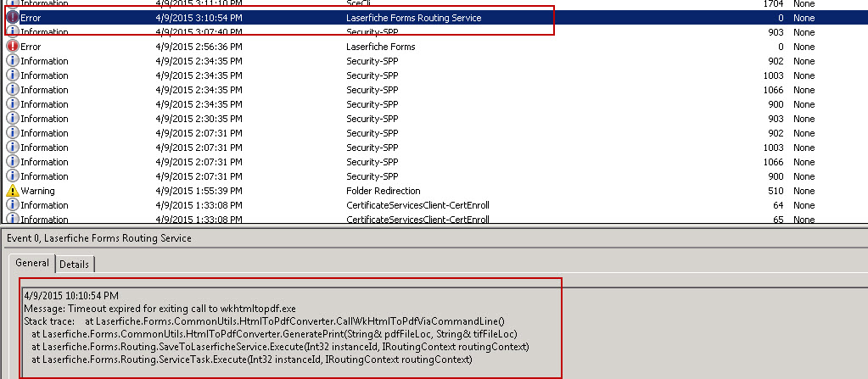Click info icon on the 2:30:35 PM event row
868x379 pixels.
pos(12,119)
